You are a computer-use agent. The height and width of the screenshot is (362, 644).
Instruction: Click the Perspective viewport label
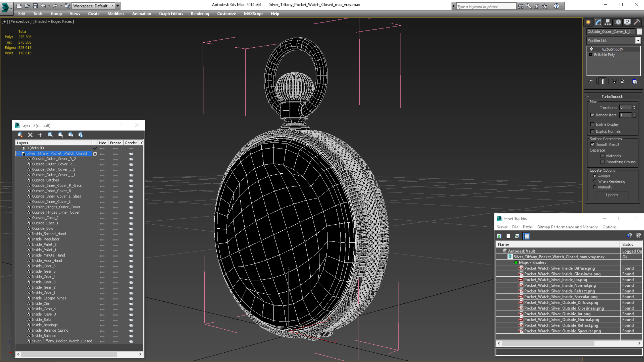coord(20,21)
